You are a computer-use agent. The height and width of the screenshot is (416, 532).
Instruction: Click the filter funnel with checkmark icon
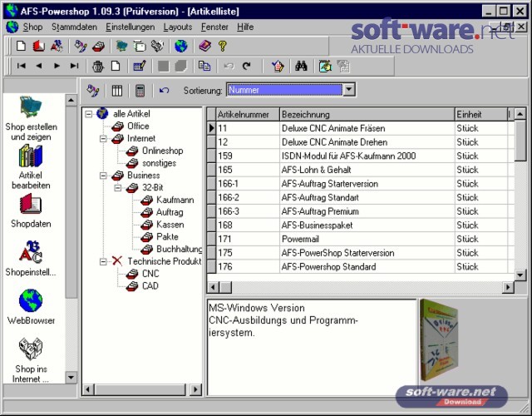(278, 66)
